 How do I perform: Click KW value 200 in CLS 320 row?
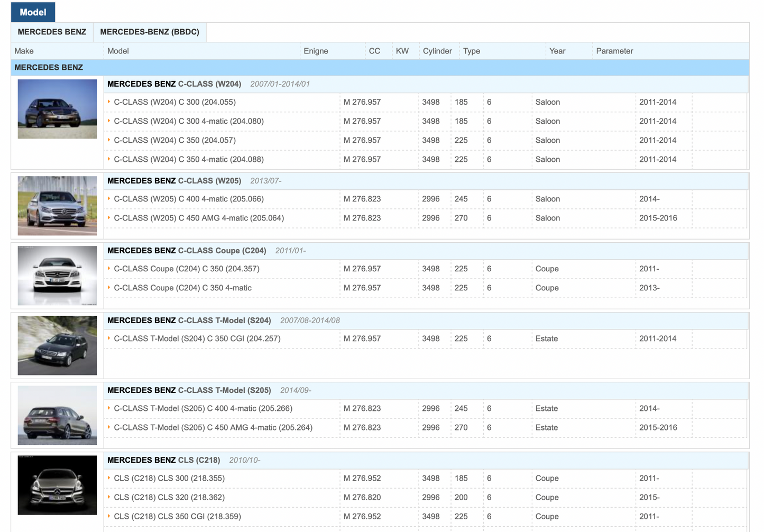pos(461,498)
